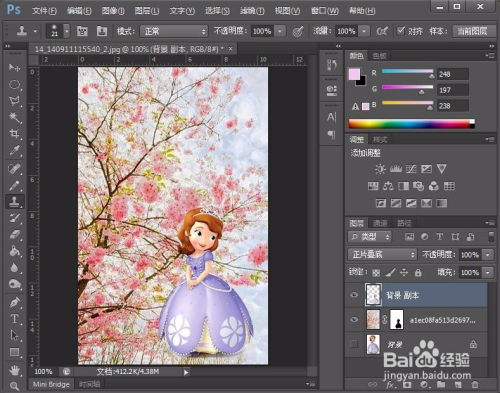Open the options bar 不透明度 slider arrow

pyautogui.click(x=280, y=31)
